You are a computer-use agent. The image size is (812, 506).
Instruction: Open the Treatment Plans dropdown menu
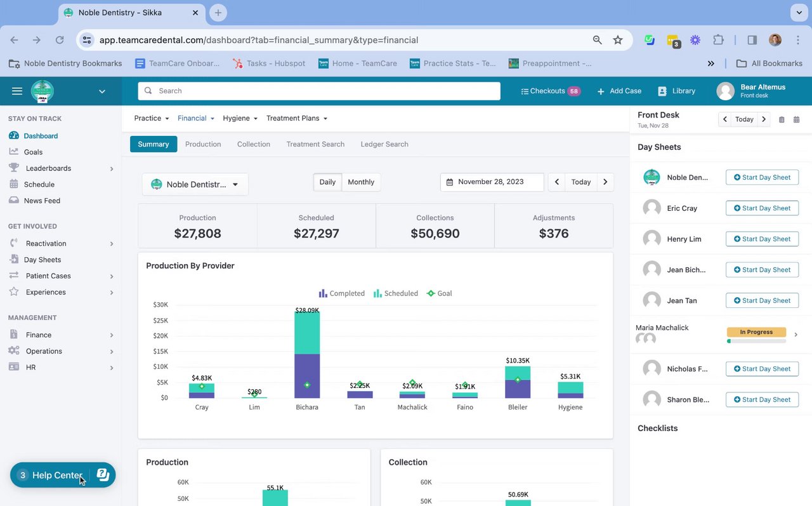297,118
